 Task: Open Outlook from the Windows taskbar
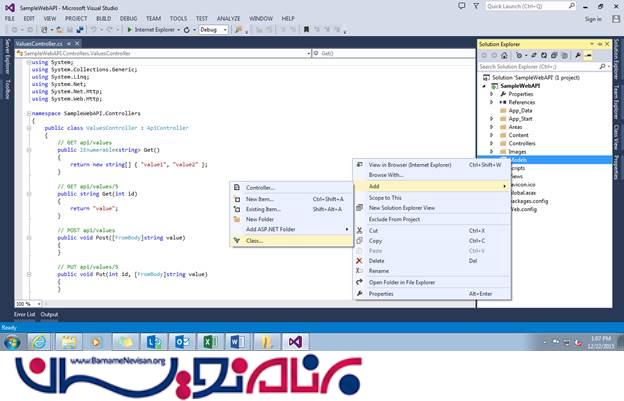pos(182,343)
